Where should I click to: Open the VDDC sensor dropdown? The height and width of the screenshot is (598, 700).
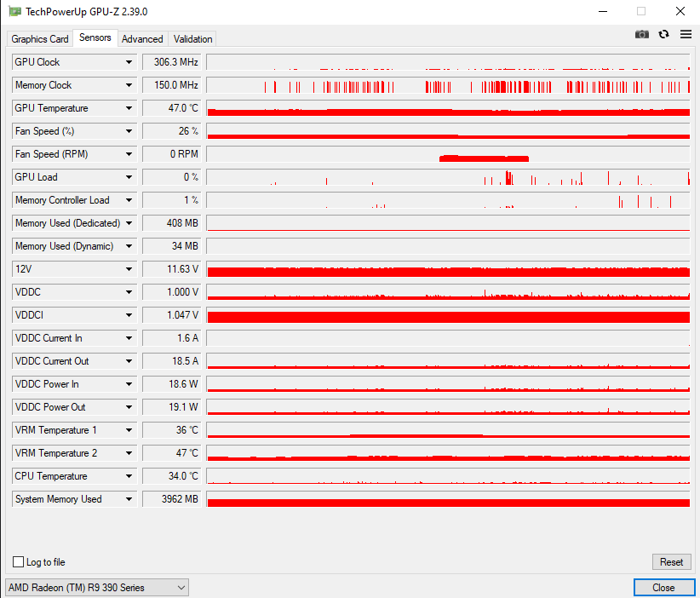tap(129, 292)
